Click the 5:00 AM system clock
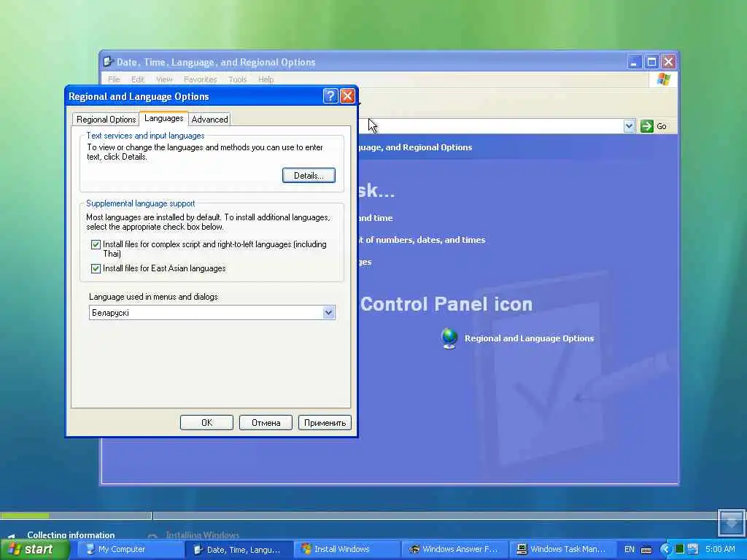This screenshot has height=560, width=747. coord(720,550)
